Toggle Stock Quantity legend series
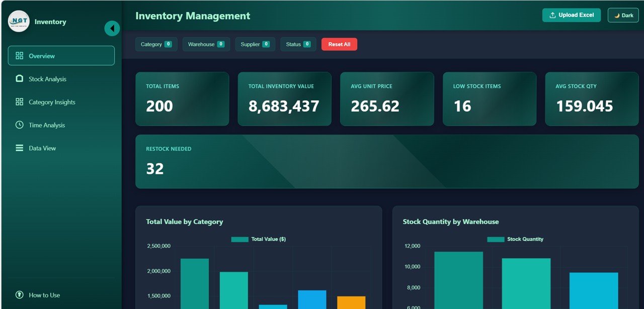The image size is (644, 309). [515, 239]
